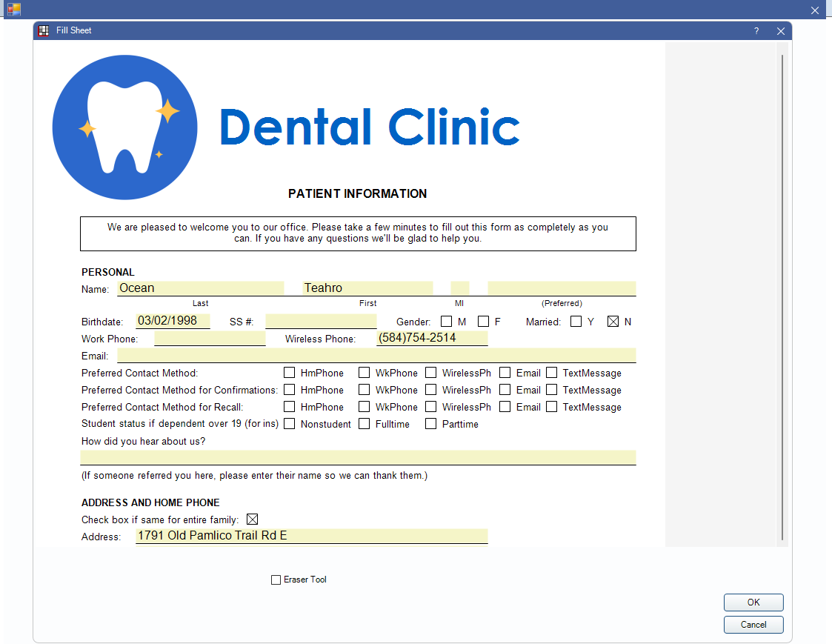Check WkPhone for confirmation contact method
Viewport: 832px width, 644px height.
tap(364, 389)
